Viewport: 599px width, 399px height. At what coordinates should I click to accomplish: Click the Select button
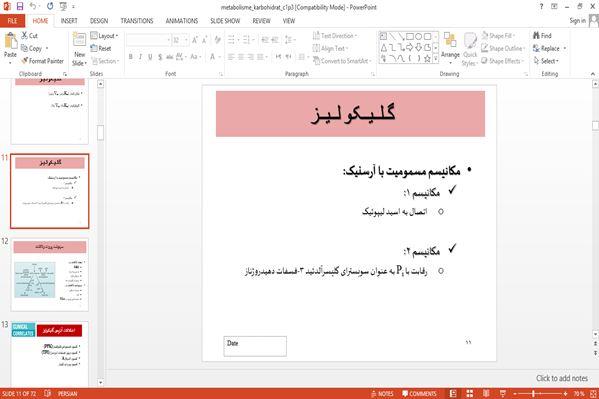click(x=546, y=61)
